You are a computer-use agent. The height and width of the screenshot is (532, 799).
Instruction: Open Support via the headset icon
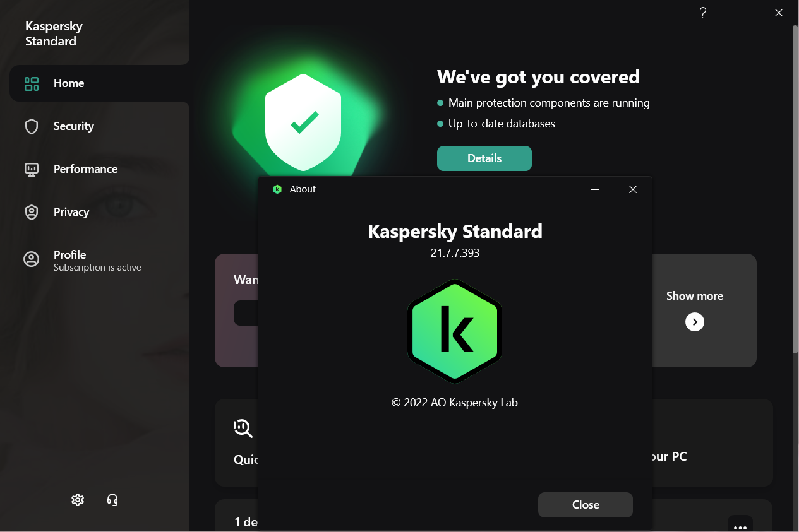pyautogui.click(x=112, y=500)
